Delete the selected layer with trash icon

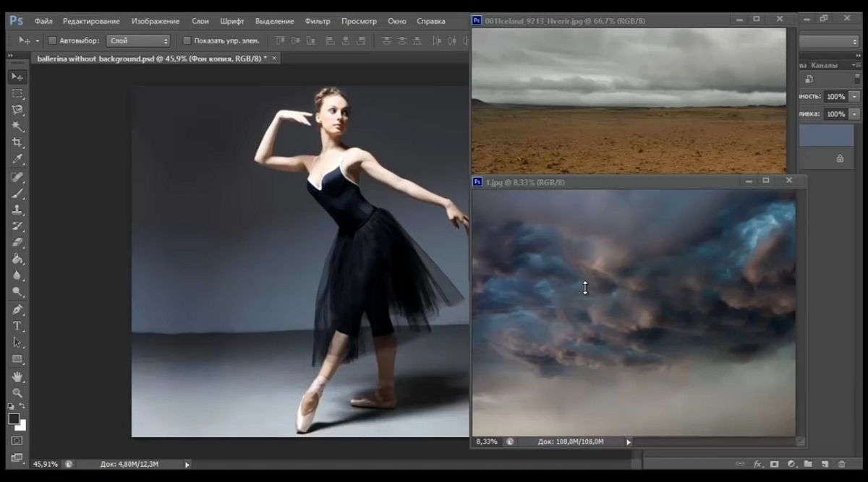pyautogui.click(x=842, y=464)
